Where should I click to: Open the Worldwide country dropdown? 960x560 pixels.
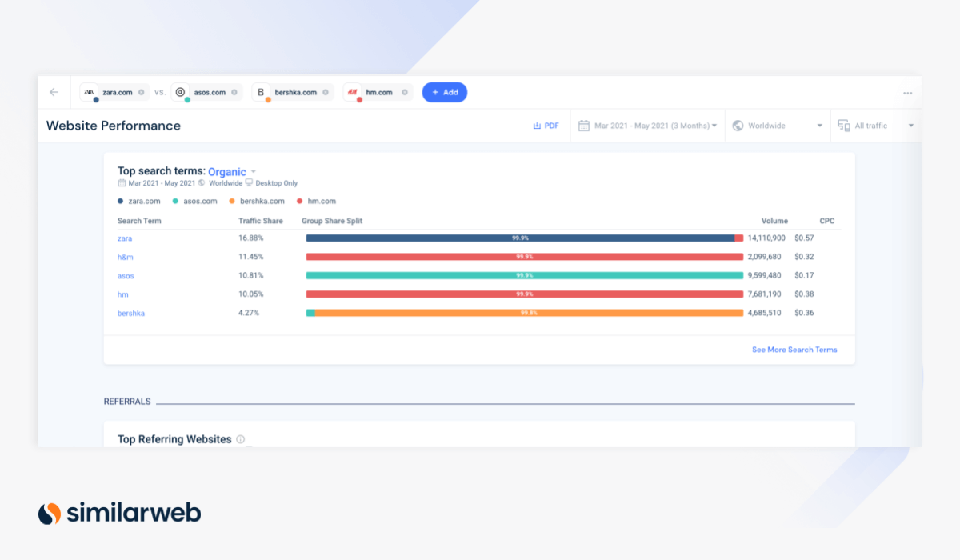click(778, 126)
